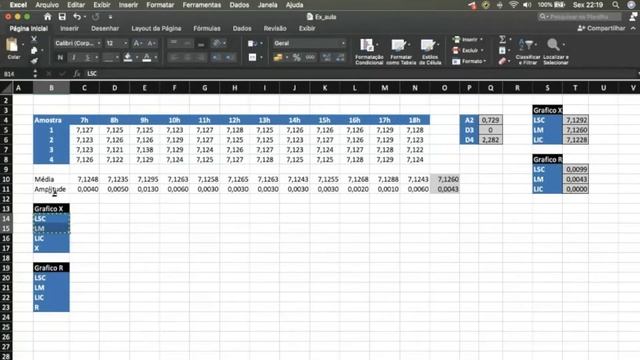Click the Clear eraser icon
Screen dimensions: 640x360
pos(502,61)
